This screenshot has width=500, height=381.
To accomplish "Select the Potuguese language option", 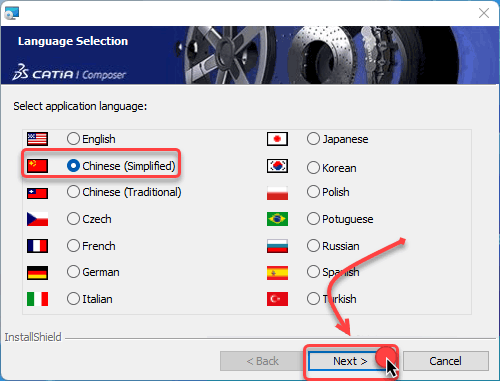I will pyautogui.click(x=313, y=219).
